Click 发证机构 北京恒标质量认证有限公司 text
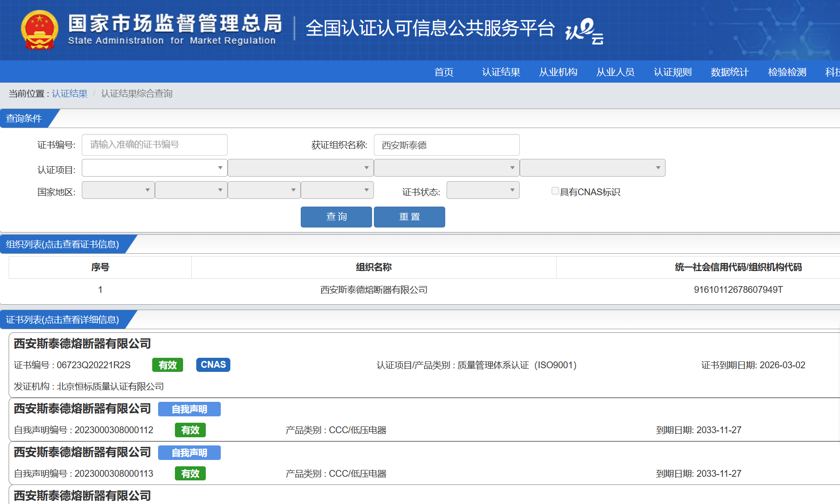This screenshot has height=504, width=840. (89, 386)
